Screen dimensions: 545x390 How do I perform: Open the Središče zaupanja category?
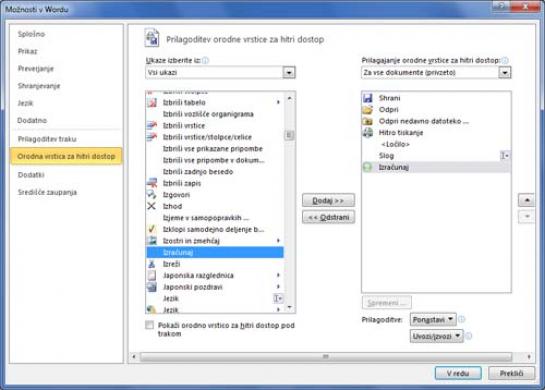pyautogui.click(x=47, y=192)
